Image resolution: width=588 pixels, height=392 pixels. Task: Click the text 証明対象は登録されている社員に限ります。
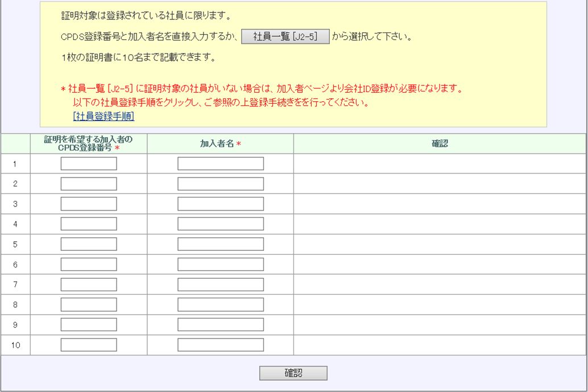coord(146,16)
